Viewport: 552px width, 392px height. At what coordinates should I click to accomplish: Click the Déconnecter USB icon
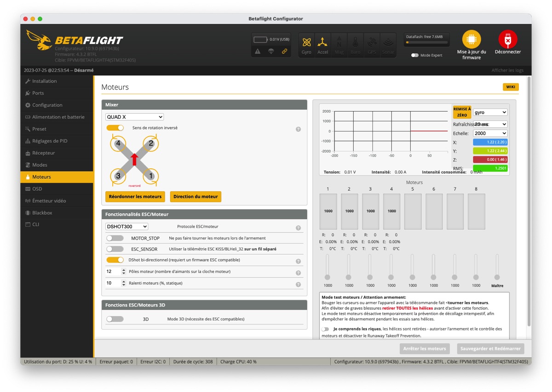pyautogui.click(x=508, y=40)
